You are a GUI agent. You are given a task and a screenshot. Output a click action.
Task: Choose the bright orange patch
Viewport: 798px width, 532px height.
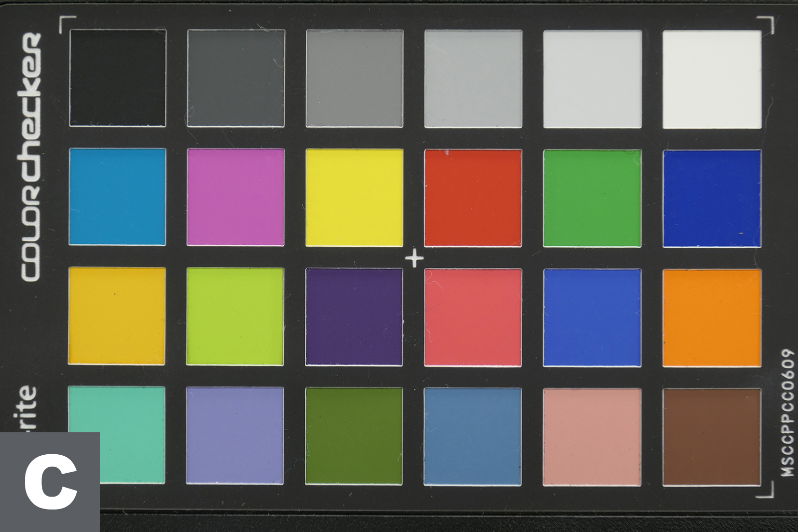point(712,318)
